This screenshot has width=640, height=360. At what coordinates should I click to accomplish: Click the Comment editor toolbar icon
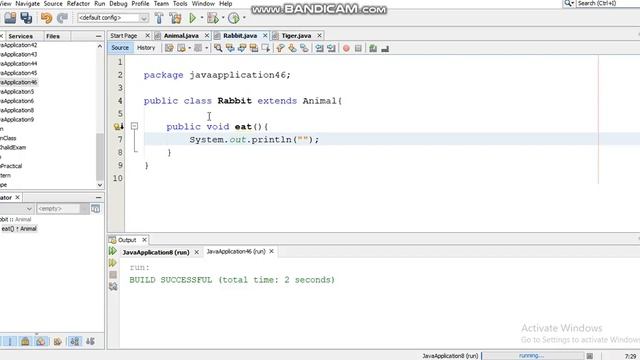[x=373, y=48]
